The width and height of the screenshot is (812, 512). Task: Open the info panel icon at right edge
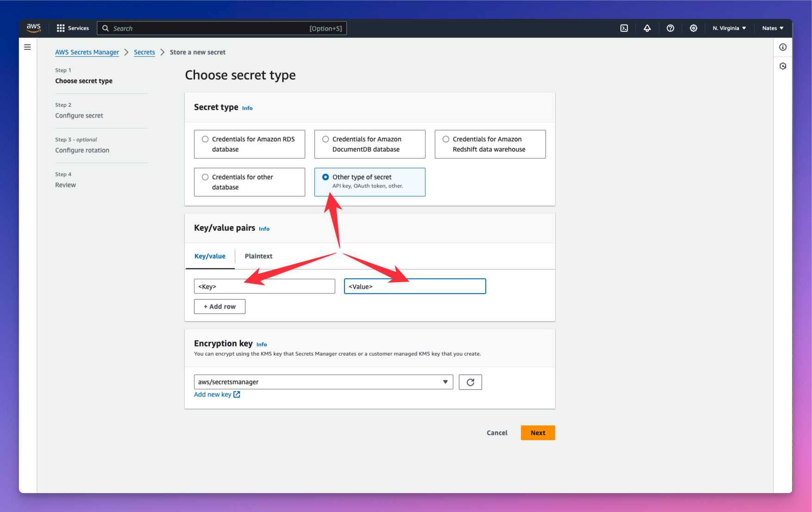point(783,47)
